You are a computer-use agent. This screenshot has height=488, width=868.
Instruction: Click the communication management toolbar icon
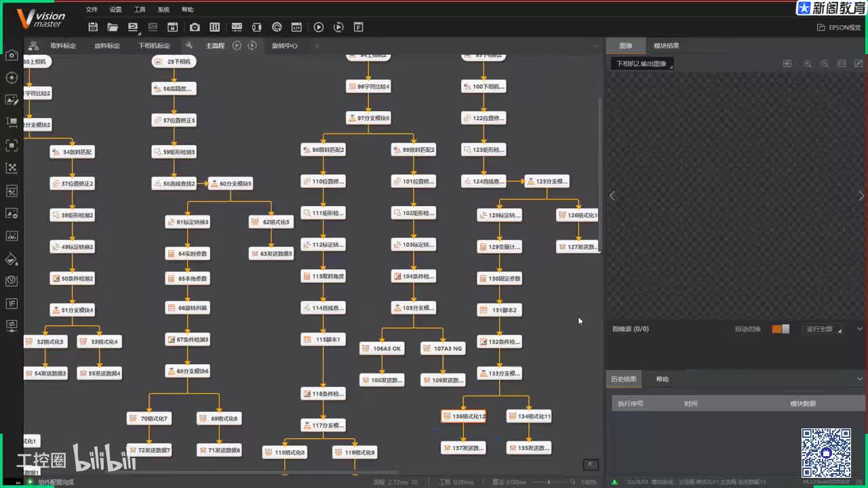click(256, 27)
